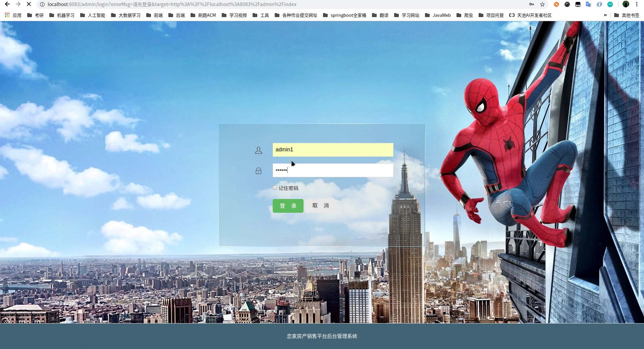Viewport: 644px width, 349px height.
Task: Open the 项目托管 bookmark folder
Action: pyautogui.click(x=491, y=15)
